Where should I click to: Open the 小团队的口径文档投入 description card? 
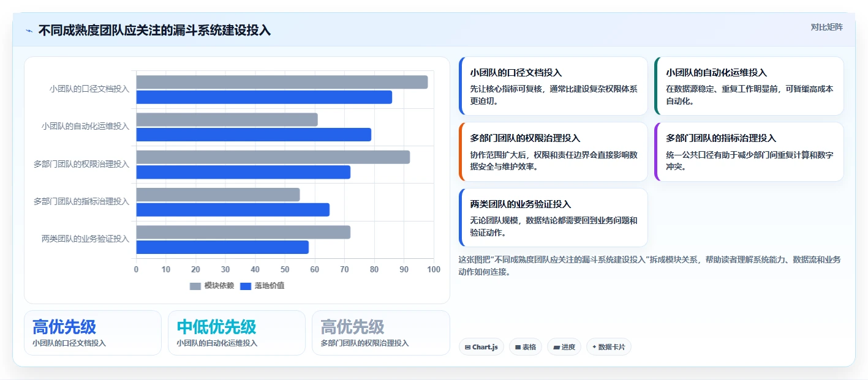[553, 86]
